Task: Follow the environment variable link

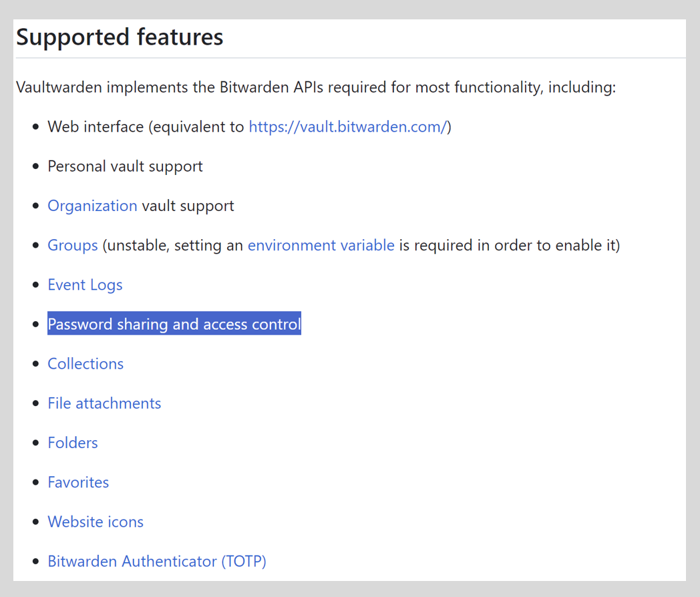Action: tap(321, 245)
